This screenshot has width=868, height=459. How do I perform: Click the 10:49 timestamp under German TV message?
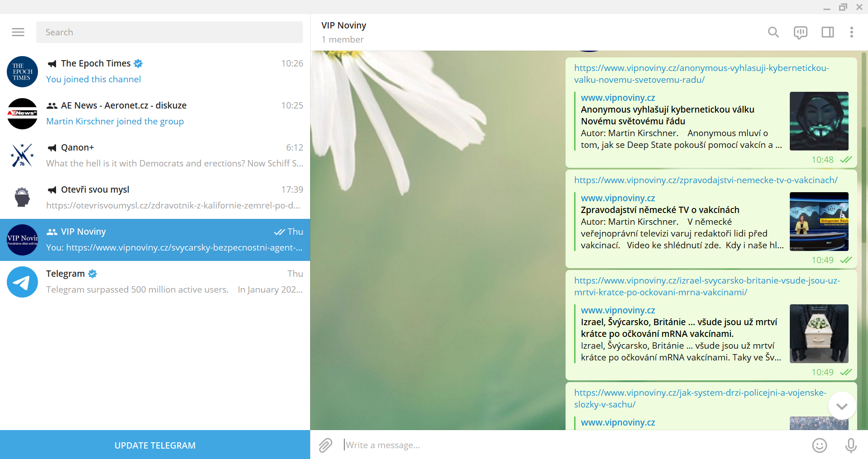(x=822, y=260)
